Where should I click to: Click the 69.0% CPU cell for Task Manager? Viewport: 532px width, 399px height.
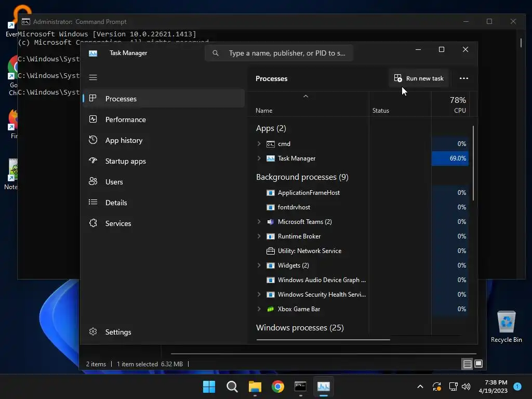[x=450, y=158]
